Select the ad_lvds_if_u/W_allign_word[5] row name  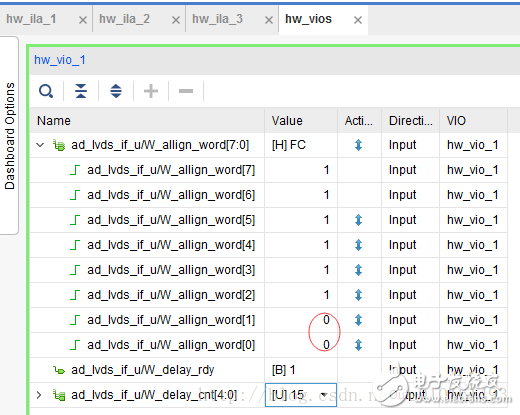pos(171,220)
